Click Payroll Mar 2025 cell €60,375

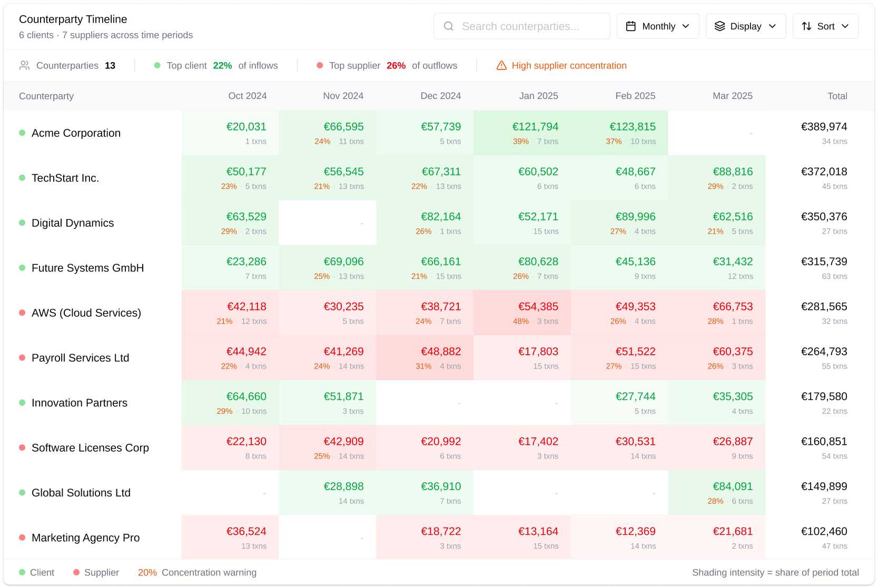(x=716, y=357)
